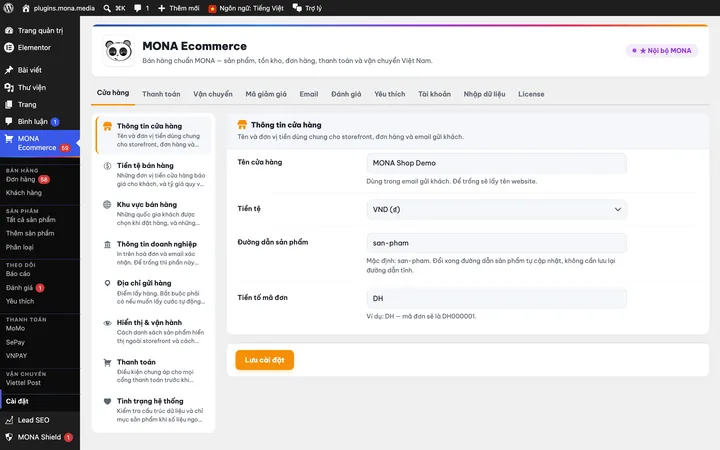
Task: Open Tất cả sản phẩm link
Action: (31, 219)
